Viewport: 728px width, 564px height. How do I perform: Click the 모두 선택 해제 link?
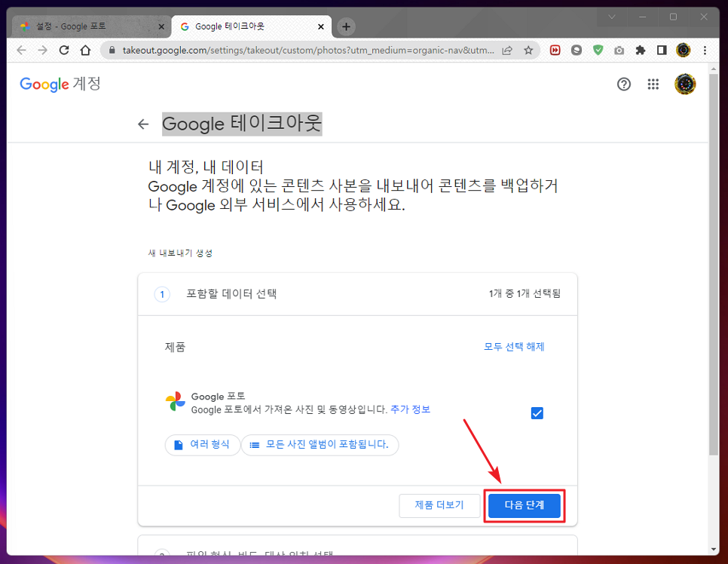click(x=514, y=347)
